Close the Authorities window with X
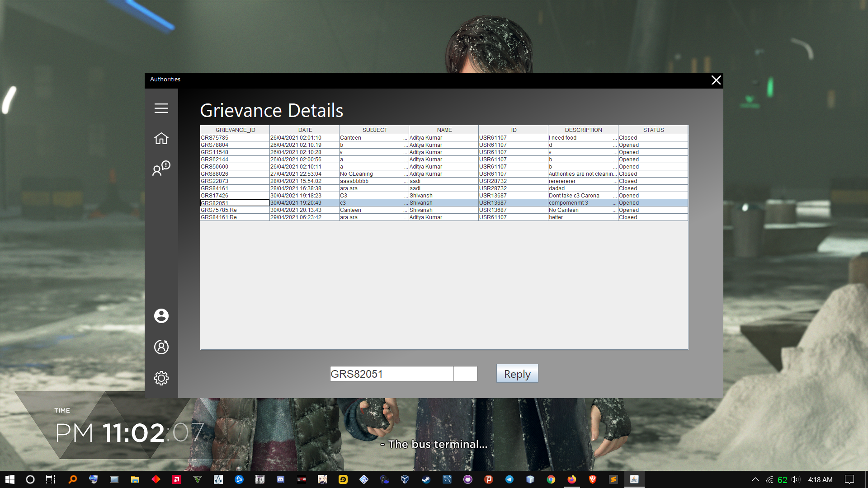This screenshot has height=488, width=868. tap(716, 80)
